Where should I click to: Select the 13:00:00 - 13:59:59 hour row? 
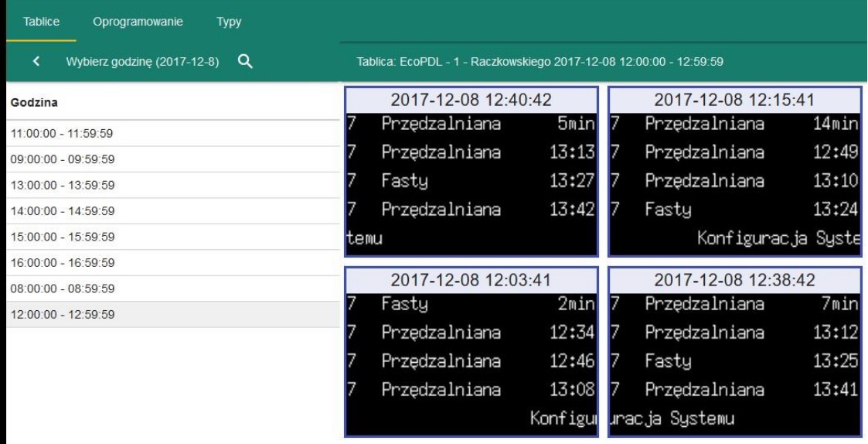[173, 185]
